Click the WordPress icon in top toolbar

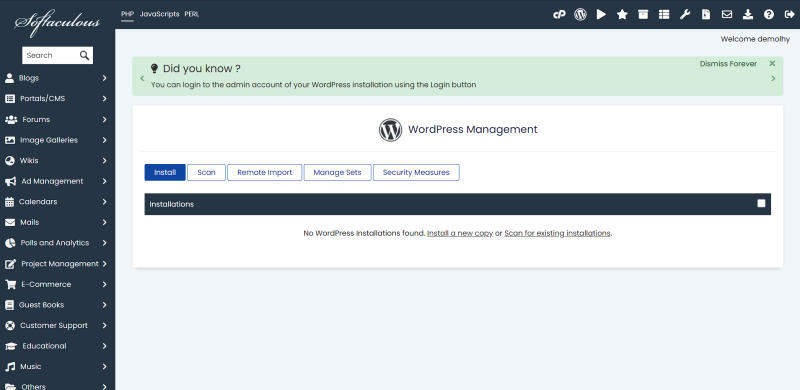point(580,14)
